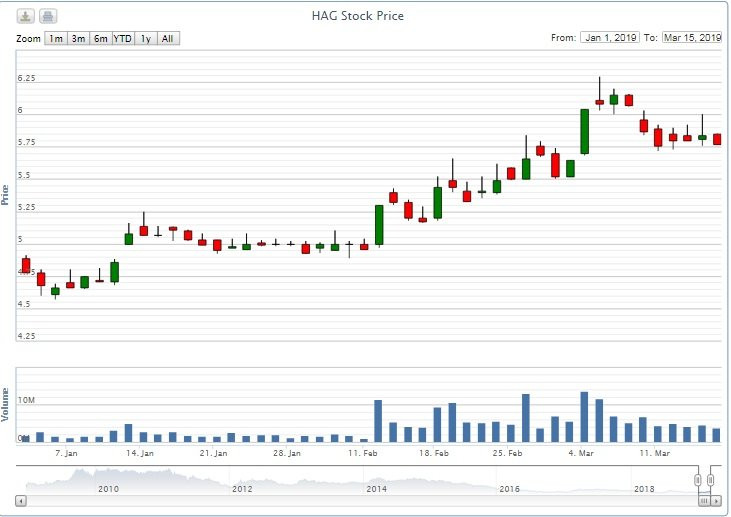Select the 6m zoom option

(x=100, y=38)
